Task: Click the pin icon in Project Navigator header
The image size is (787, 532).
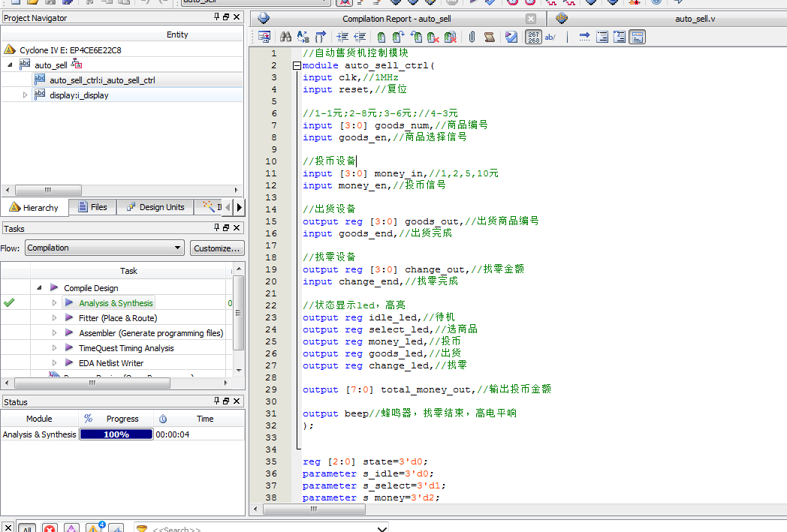Action: 217,17
